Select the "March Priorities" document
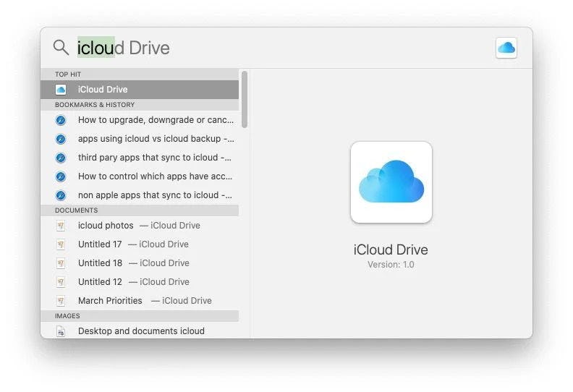This screenshot has width=573, height=392. click(139, 301)
